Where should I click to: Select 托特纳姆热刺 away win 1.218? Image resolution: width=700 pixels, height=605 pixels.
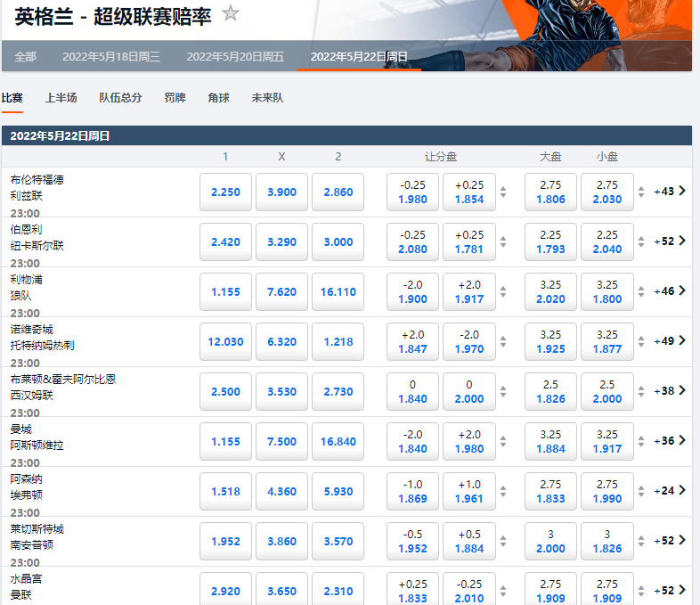(338, 342)
